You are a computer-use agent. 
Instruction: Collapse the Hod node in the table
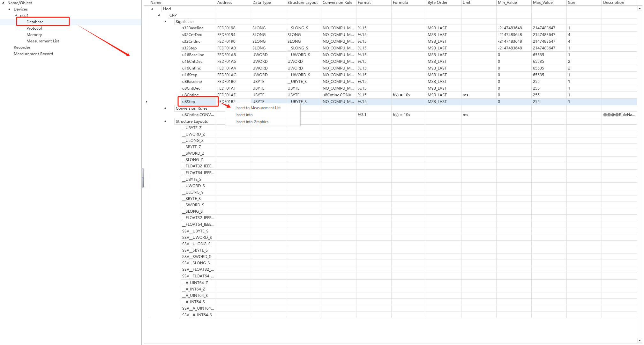[x=153, y=9]
